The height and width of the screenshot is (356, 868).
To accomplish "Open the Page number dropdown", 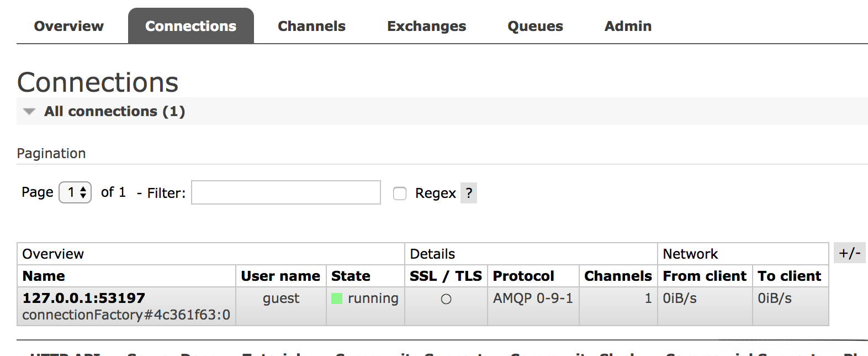I will (75, 192).
